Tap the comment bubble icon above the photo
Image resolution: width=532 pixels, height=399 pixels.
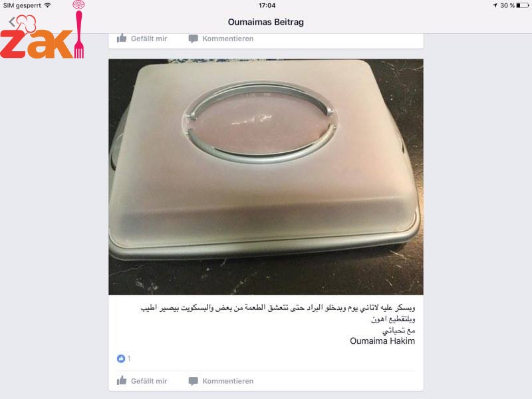coord(193,39)
